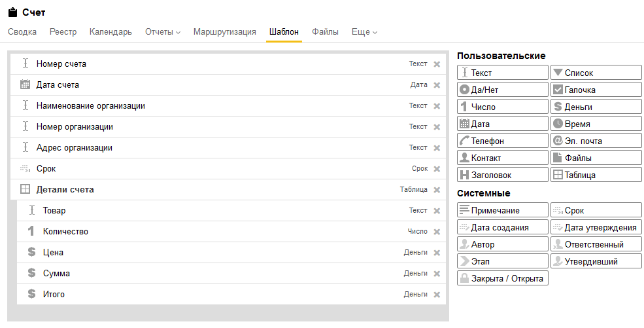Viewport: 644px width, 328px height.
Task: Delete the Товар column
Action: [437, 211]
